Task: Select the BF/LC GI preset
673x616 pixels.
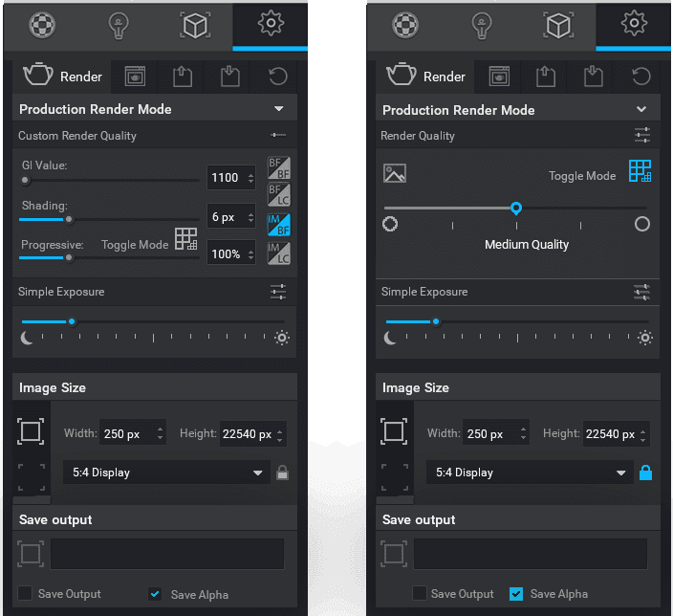Action: click(x=279, y=194)
